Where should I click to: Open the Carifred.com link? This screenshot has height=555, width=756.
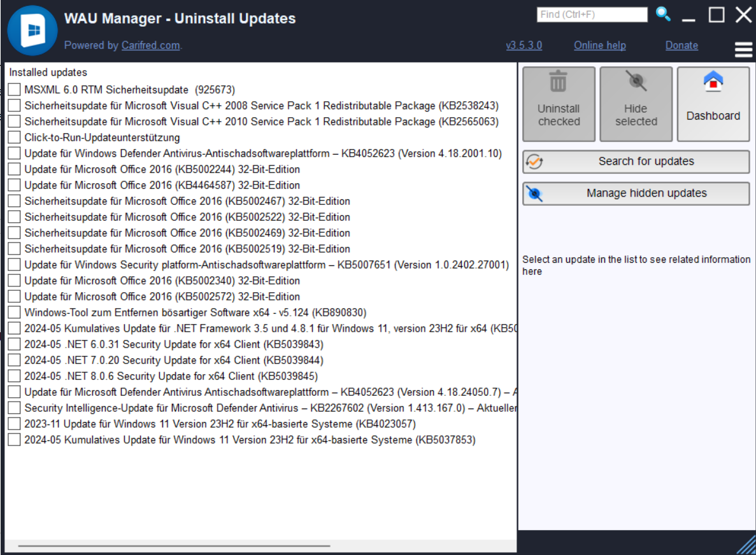(x=150, y=45)
